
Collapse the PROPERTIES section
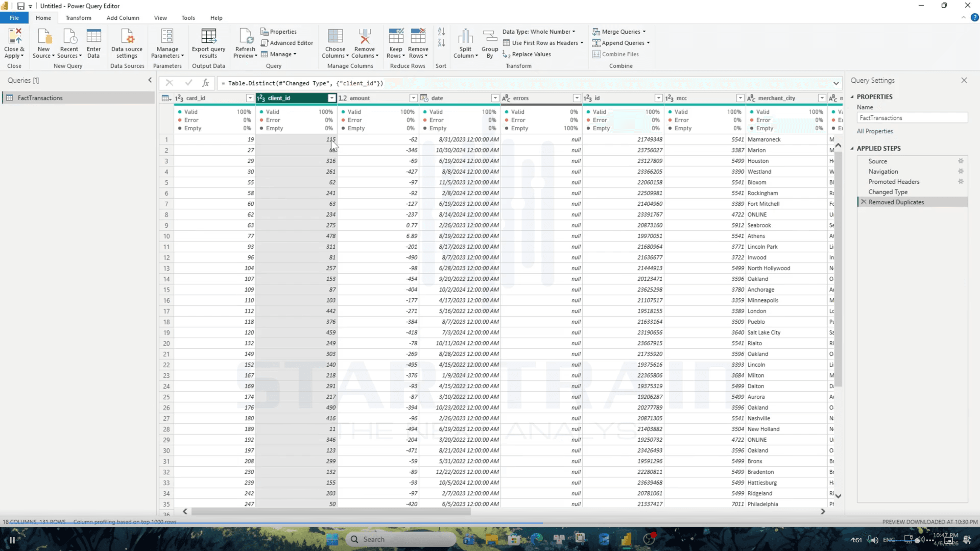(852, 97)
